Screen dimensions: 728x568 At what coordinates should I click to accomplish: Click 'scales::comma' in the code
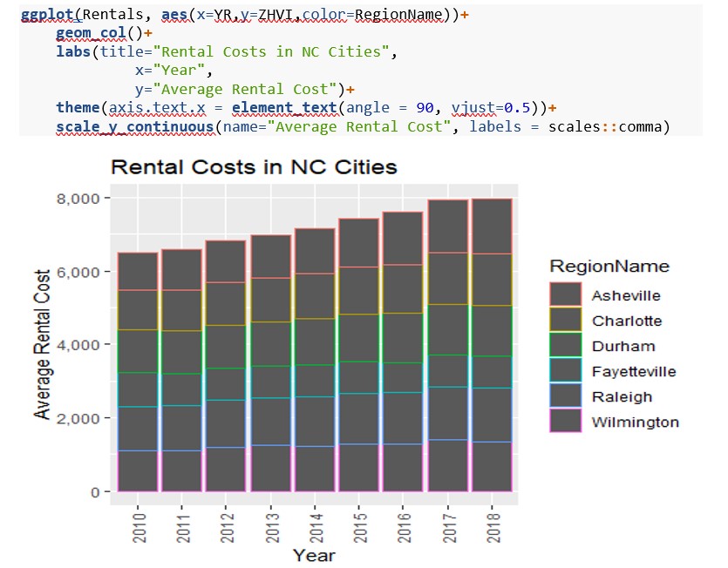tap(604, 126)
